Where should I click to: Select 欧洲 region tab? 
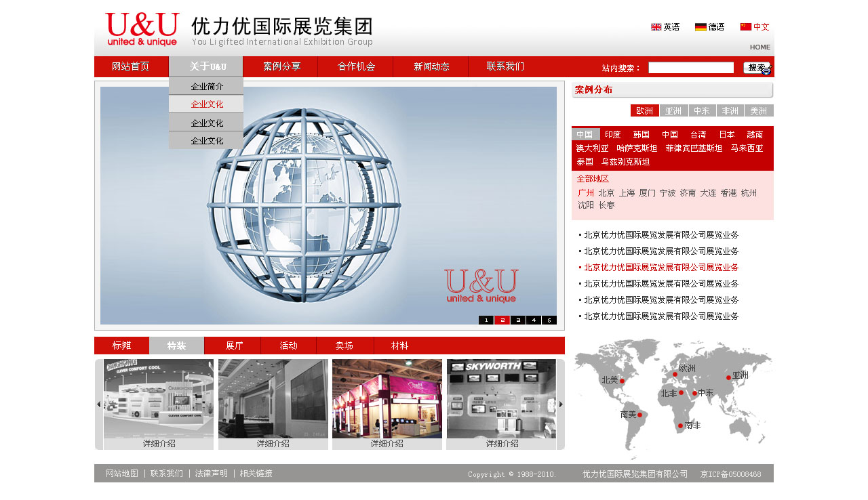(x=644, y=110)
